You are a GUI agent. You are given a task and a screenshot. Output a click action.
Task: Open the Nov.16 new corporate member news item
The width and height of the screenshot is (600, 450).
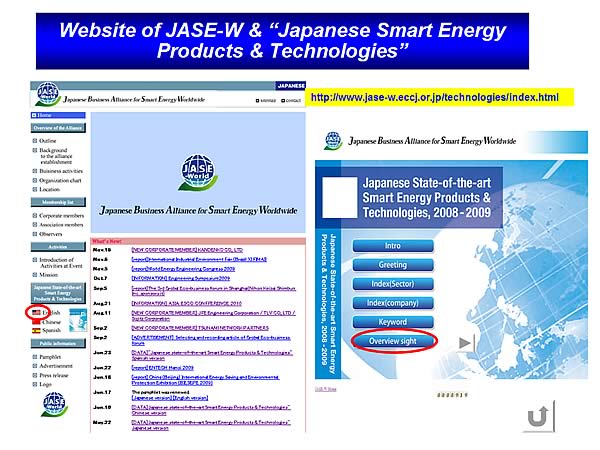click(187, 250)
